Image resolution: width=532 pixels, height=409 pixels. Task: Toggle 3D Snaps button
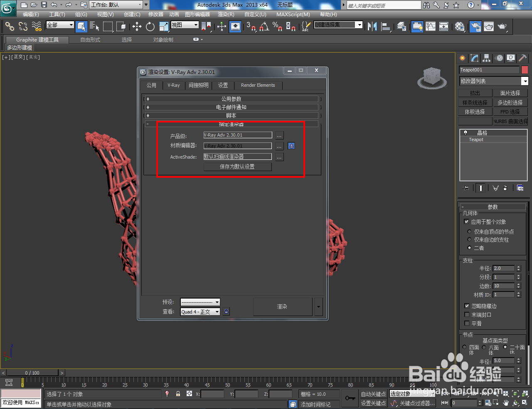click(251, 27)
